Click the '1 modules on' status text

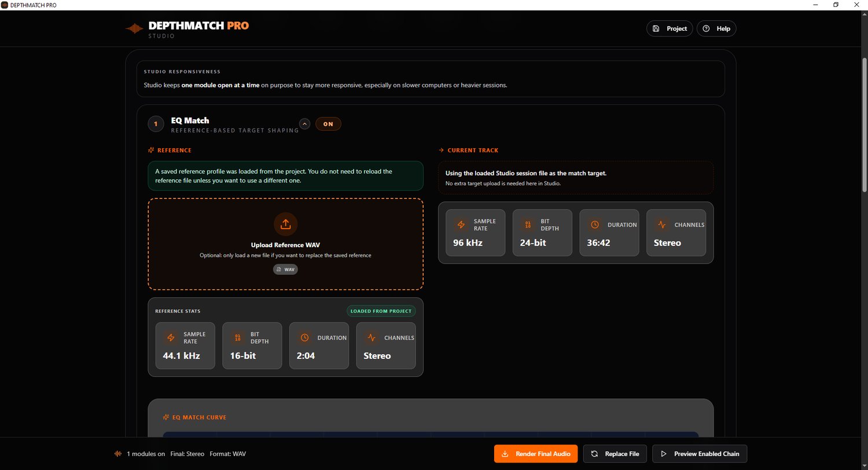[146, 454]
